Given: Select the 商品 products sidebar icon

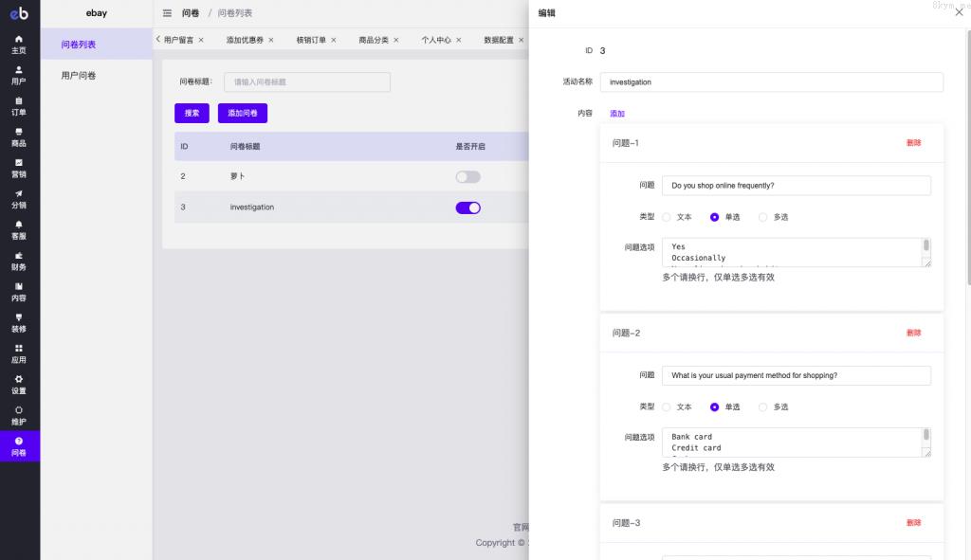Looking at the screenshot, I should (x=19, y=136).
